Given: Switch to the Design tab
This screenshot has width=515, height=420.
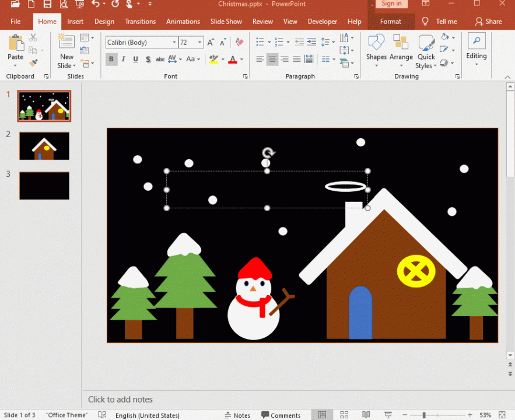Looking at the screenshot, I should pos(104,22).
